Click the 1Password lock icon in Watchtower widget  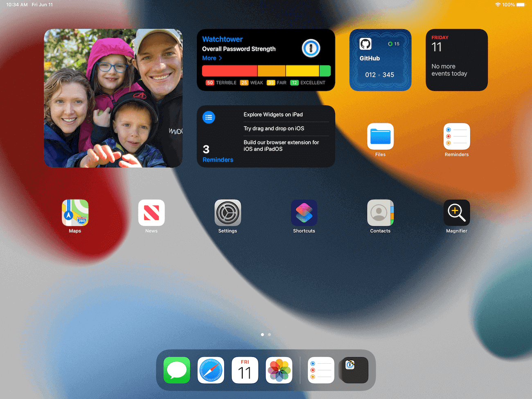pyautogui.click(x=311, y=48)
